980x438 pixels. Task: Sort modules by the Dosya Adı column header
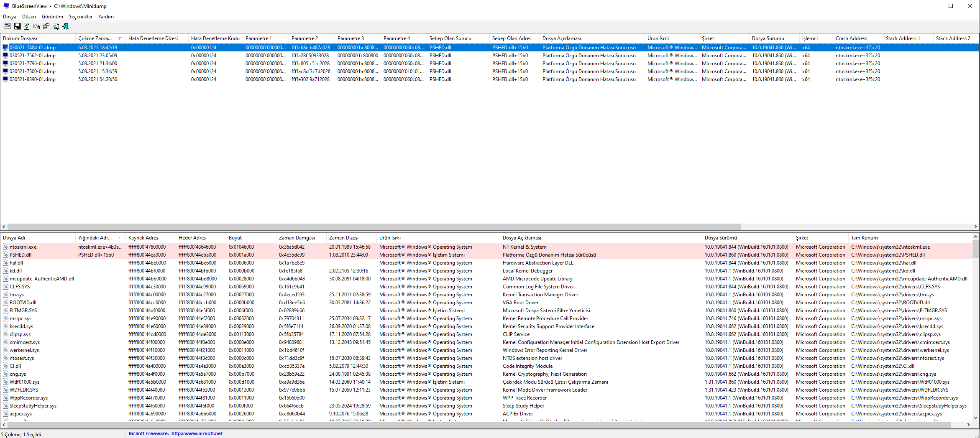[38, 238]
